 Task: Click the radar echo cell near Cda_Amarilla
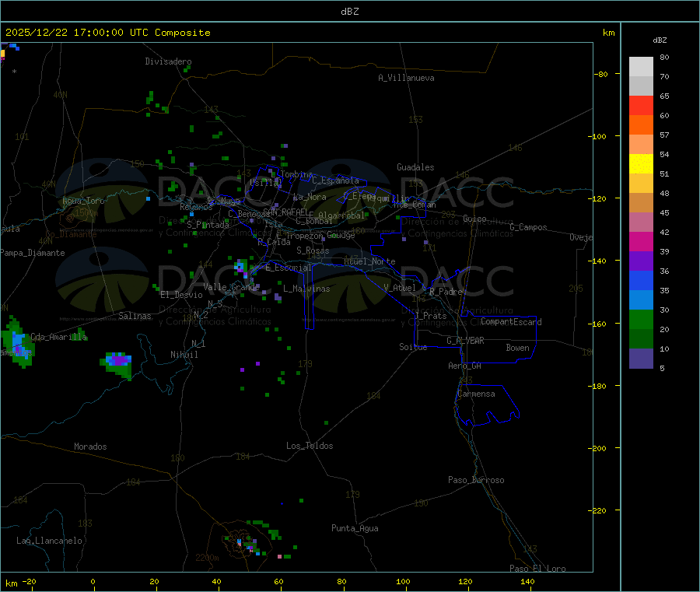click(17, 342)
